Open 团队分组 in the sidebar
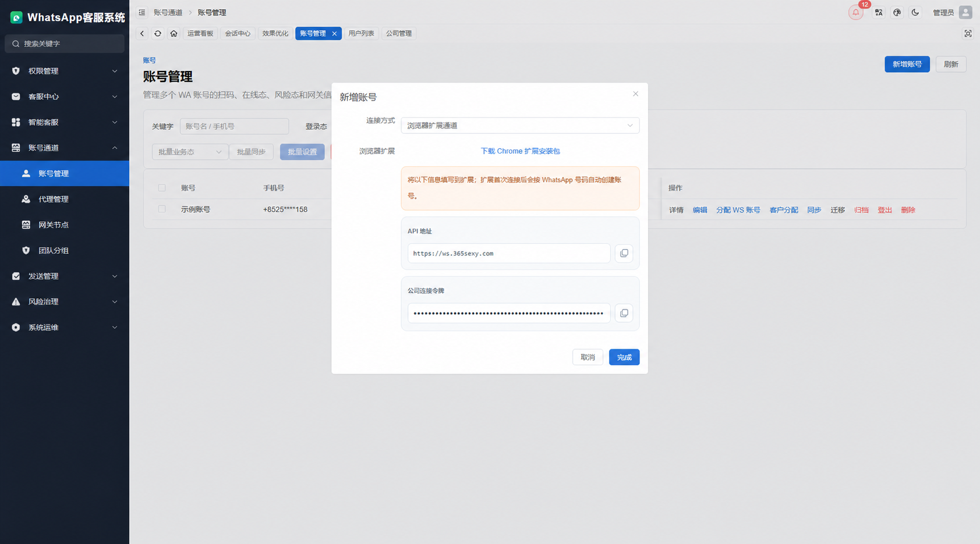 (65, 250)
